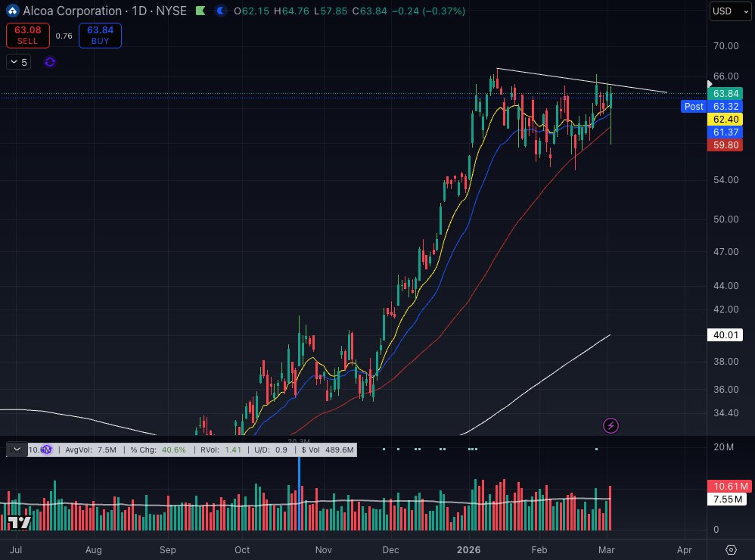The width and height of the screenshot is (755, 560).
Task: Click the blue Post 63.32 price label
Action: (x=712, y=107)
